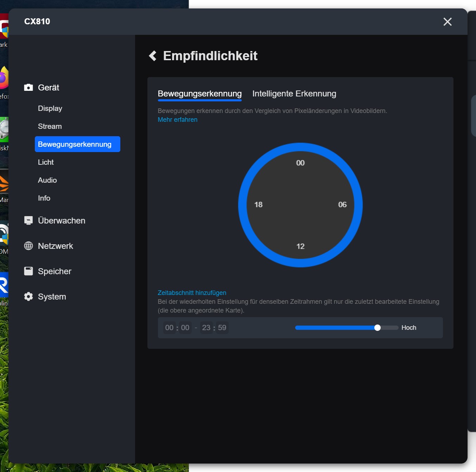The width and height of the screenshot is (476, 472).
Task: Open the Speicher section
Action: 55,271
